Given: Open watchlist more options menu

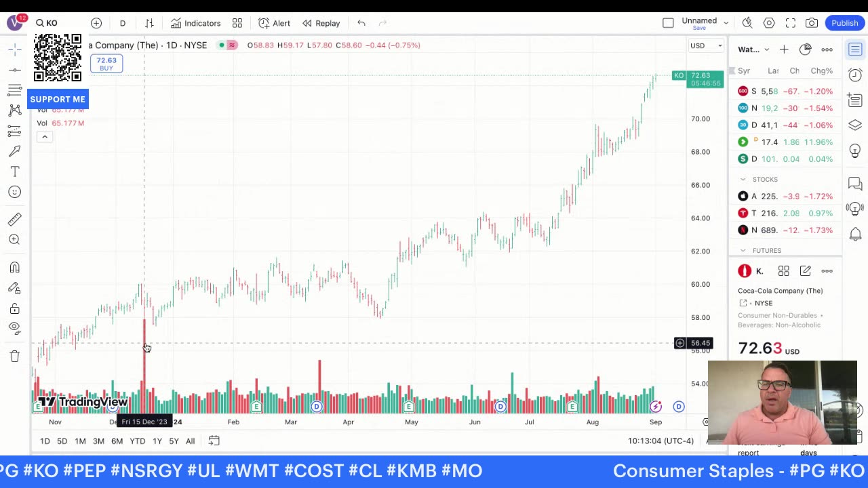Looking at the screenshot, I should point(827,49).
